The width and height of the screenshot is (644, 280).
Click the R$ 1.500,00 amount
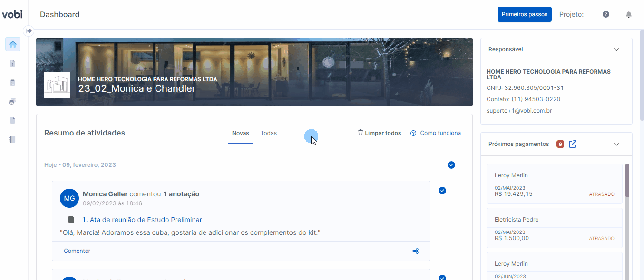tap(512, 238)
